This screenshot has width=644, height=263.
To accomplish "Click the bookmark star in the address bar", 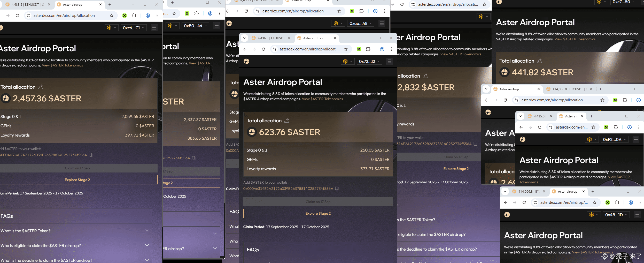I will [x=346, y=49].
